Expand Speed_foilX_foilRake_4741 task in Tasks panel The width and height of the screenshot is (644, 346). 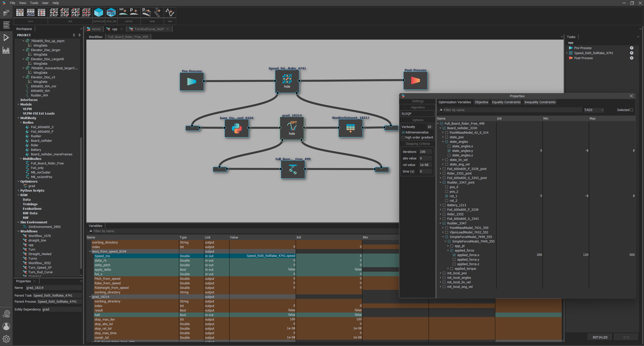(x=567, y=53)
